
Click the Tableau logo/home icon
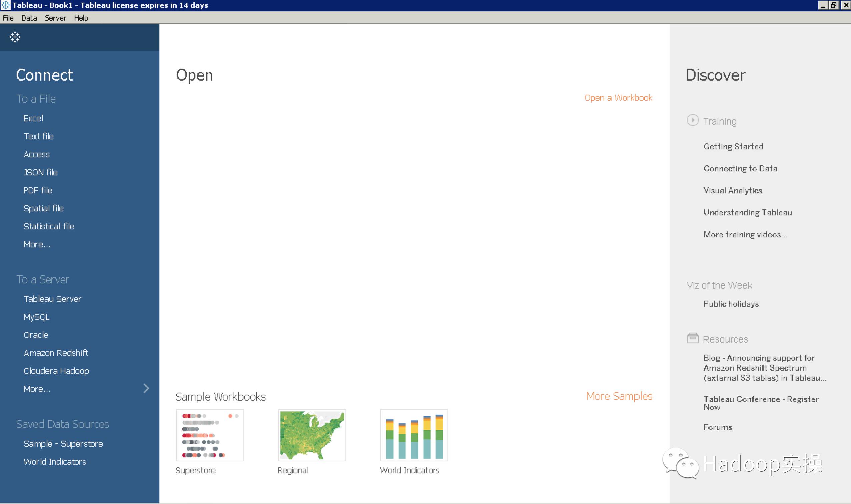[15, 37]
